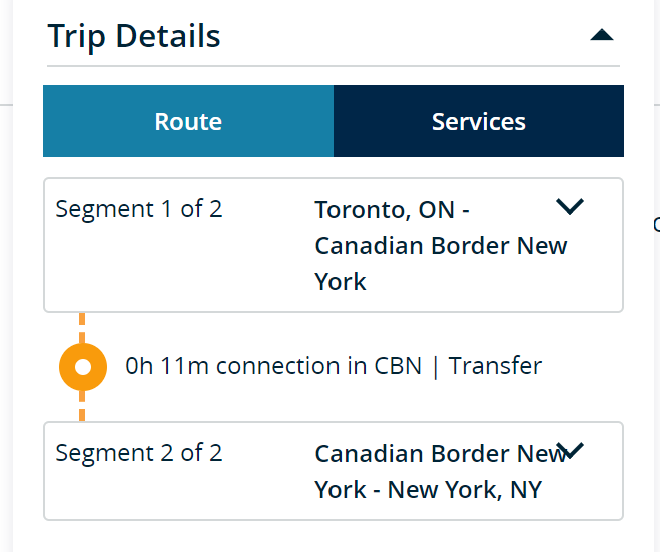Click the Toronto, ON departure text
The height and width of the screenshot is (552, 660).
(x=384, y=210)
